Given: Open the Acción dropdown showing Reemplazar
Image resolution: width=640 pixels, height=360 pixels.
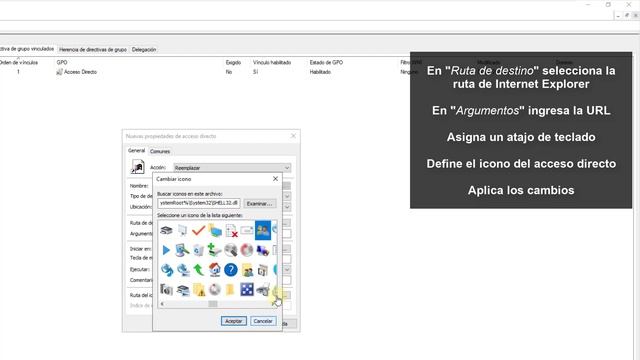Looking at the screenshot, I should 232,168.
